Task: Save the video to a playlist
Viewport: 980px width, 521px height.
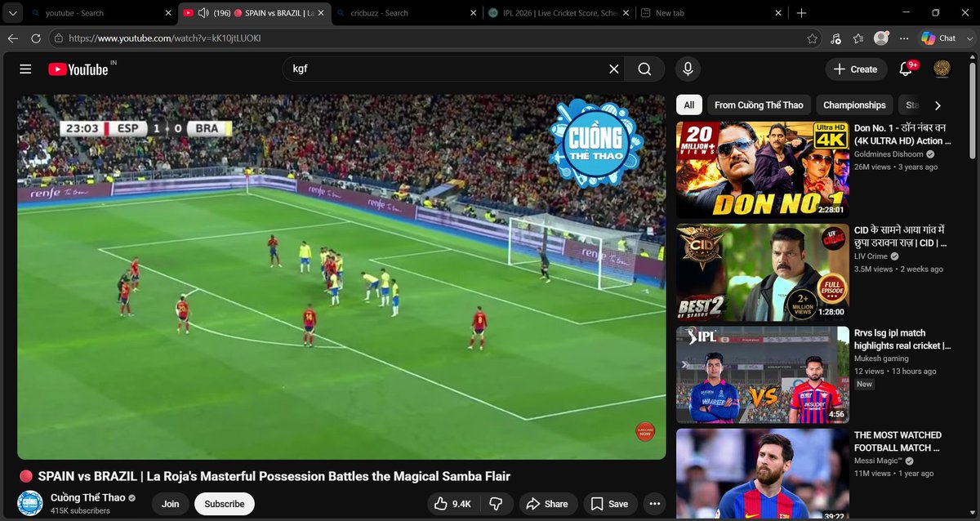Action: click(610, 504)
